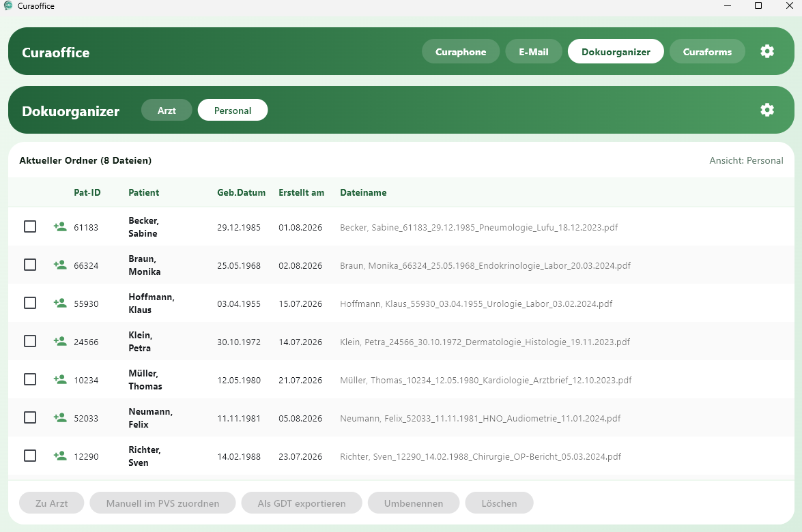Click Pat-ID 61183
The image size is (802, 532).
[86, 227]
